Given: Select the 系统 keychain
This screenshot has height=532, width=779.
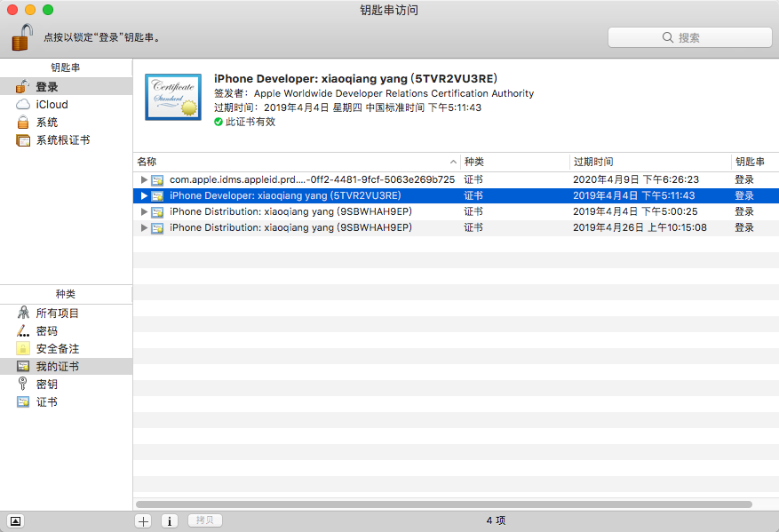Looking at the screenshot, I should coord(66,123).
